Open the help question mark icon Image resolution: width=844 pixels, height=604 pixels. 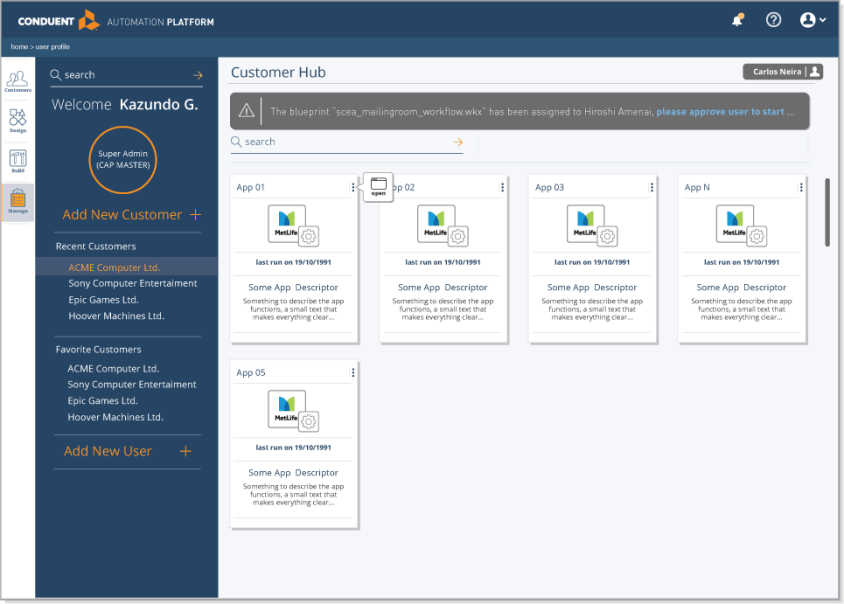tap(773, 20)
